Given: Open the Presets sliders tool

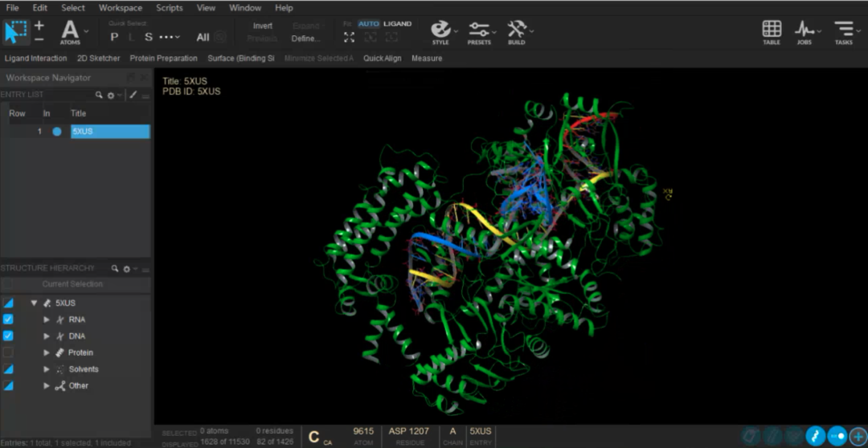Looking at the screenshot, I should 479,31.
